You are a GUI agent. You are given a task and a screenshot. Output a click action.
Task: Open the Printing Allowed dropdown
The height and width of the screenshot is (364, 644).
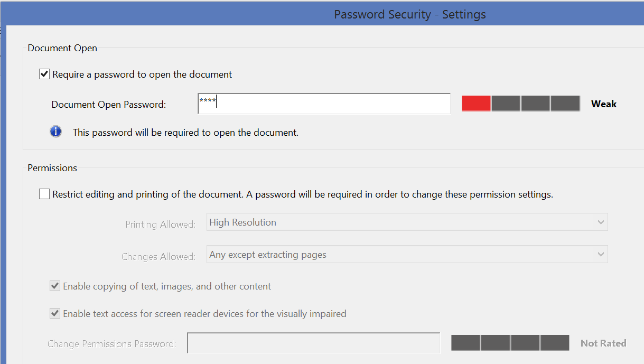[x=407, y=222]
